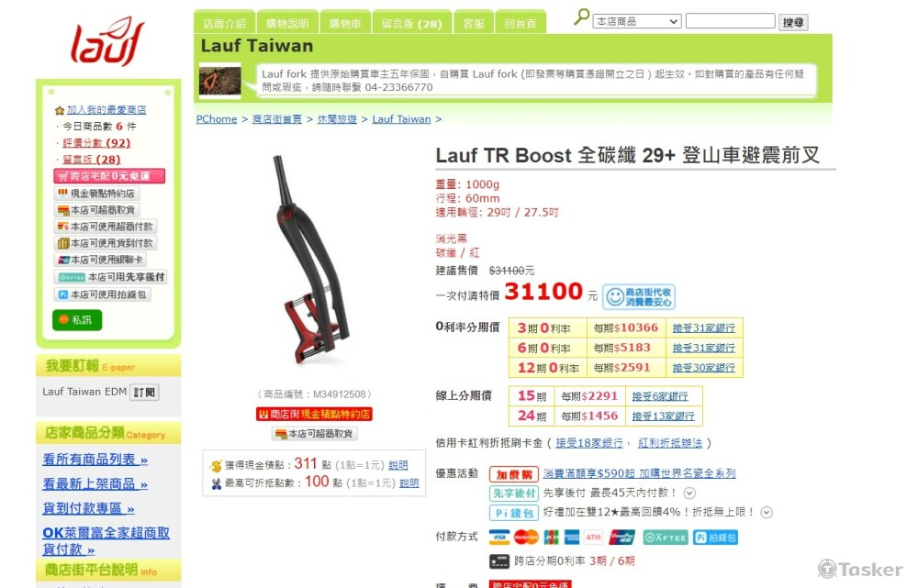
Task: Open the 本店商品 search scope dropdown
Action: tap(637, 22)
